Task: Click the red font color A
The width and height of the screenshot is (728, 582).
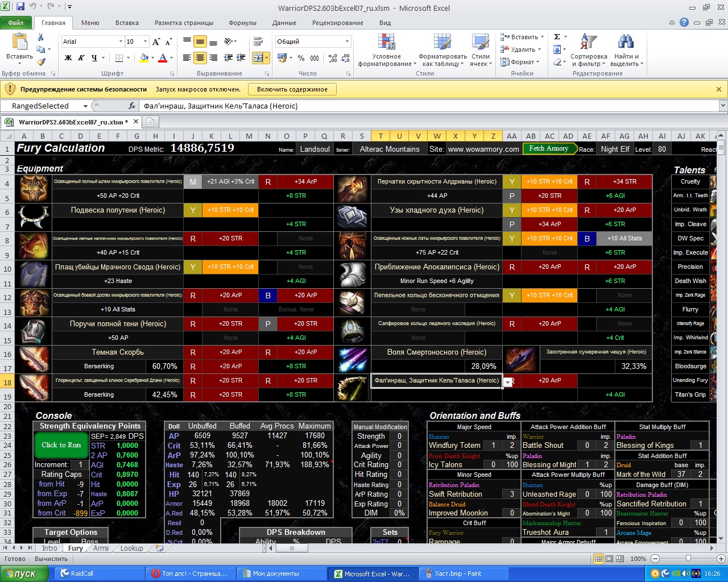Action: click(x=163, y=57)
